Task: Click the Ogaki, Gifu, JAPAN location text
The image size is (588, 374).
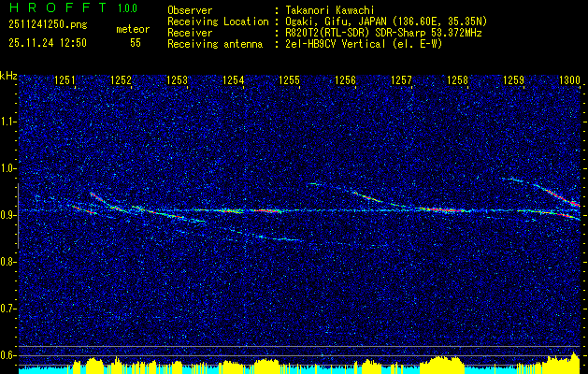Action: 387,22
